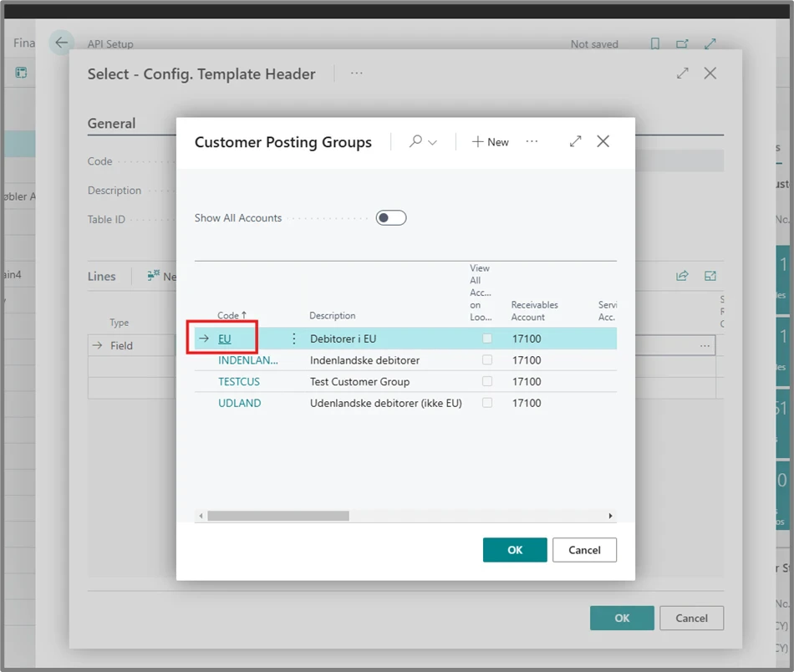Open the INDENLAN... posting group link
The image size is (794, 672).
[248, 360]
